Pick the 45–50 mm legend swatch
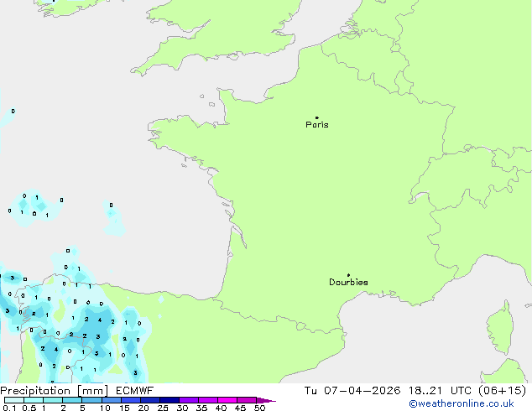Viewport: 532px width, 411px height. pos(247,400)
